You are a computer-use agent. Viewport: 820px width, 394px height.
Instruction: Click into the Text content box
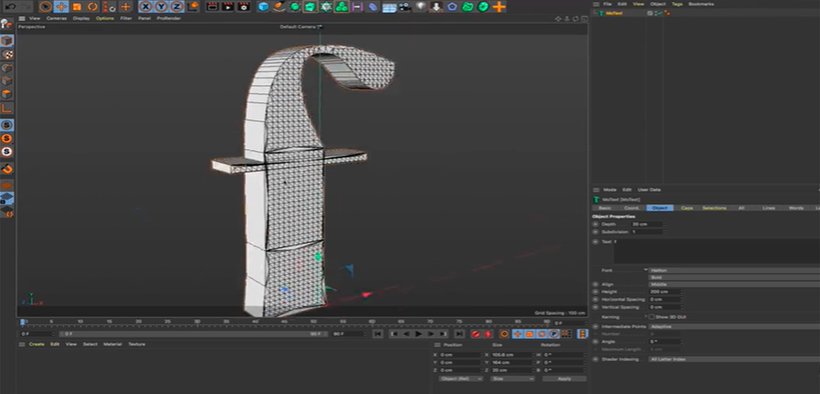click(716, 252)
